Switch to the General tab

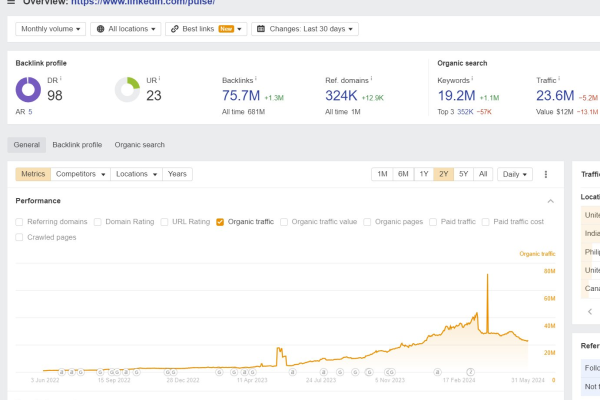pyautogui.click(x=27, y=145)
